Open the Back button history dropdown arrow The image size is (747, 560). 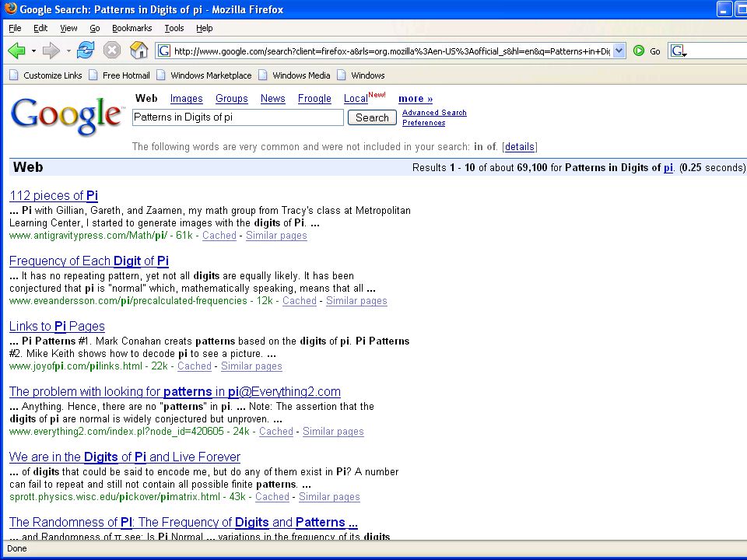point(33,51)
